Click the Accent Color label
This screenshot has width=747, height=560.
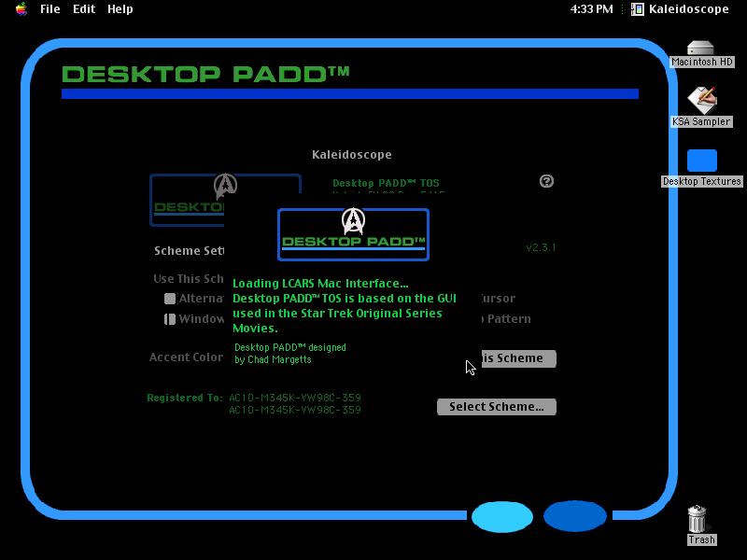pos(186,357)
